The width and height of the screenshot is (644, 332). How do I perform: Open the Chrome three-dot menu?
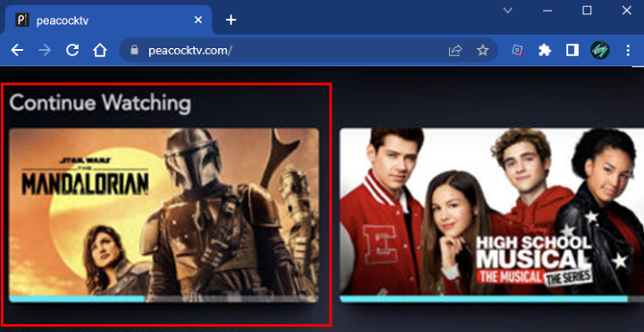(x=628, y=51)
